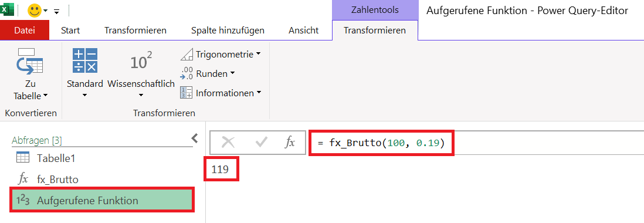Confirm the formula with the checkmark icon
The width and height of the screenshot is (644, 223).
[x=261, y=142]
